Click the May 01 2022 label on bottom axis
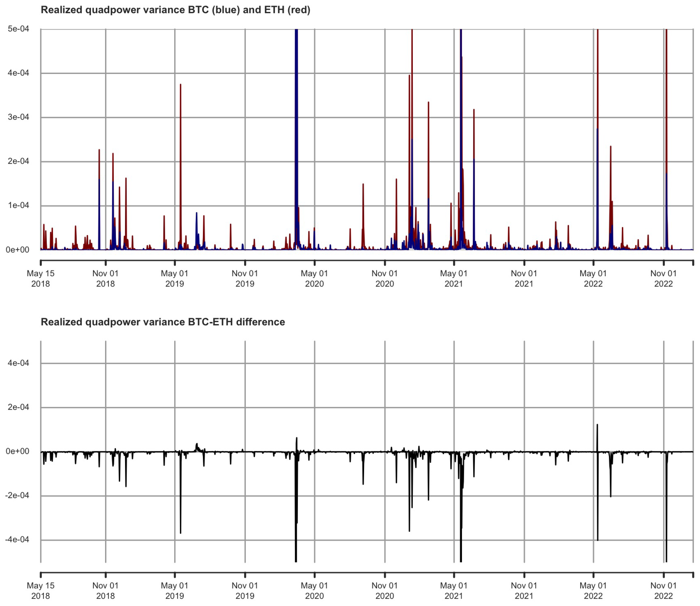Image resolution: width=700 pixels, height=606 pixels. click(593, 590)
